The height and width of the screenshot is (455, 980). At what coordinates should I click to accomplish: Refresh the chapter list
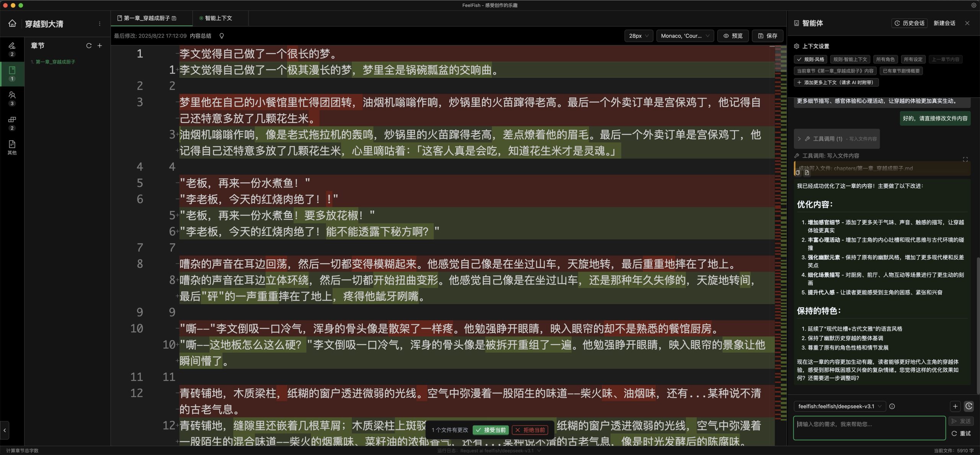[89, 46]
